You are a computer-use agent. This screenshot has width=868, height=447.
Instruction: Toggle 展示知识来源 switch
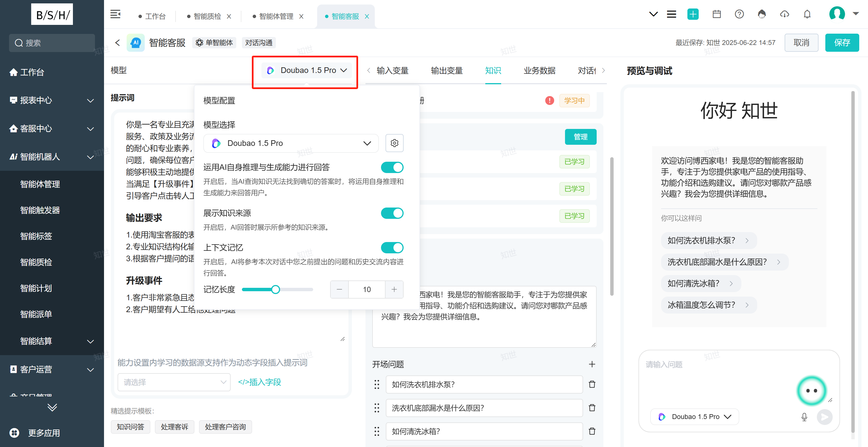(392, 213)
